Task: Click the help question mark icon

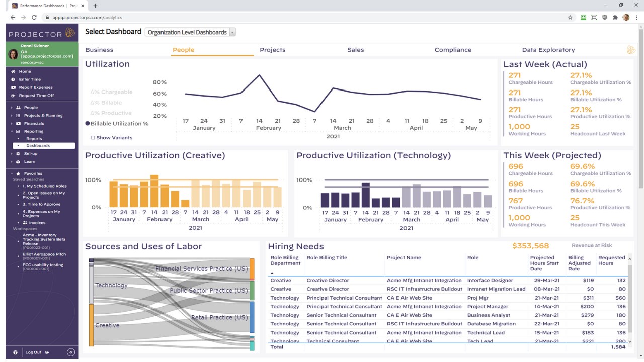Action: [x=16, y=352]
